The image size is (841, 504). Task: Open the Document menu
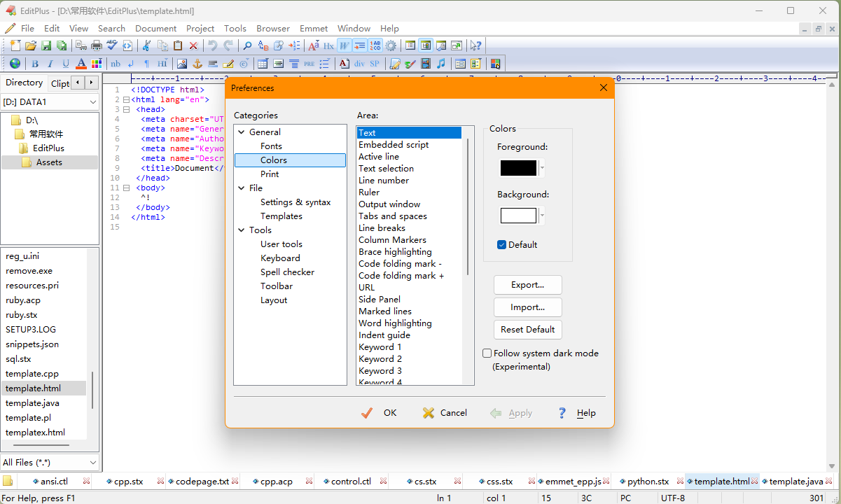click(155, 29)
